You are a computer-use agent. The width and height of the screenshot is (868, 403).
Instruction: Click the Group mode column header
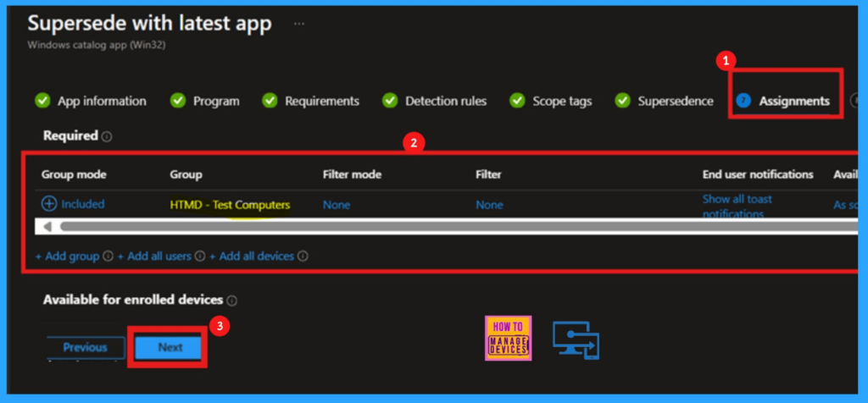pos(75,174)
